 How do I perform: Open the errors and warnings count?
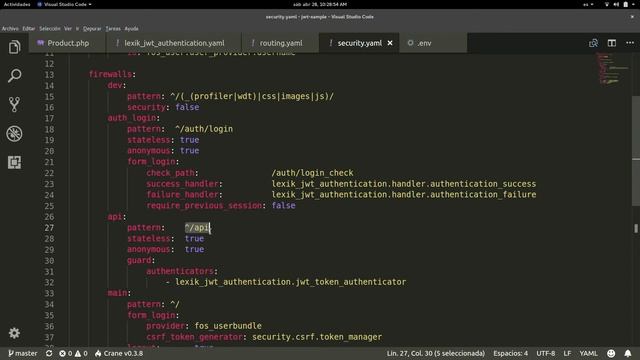pyautogui.click(x=73, y=353)
